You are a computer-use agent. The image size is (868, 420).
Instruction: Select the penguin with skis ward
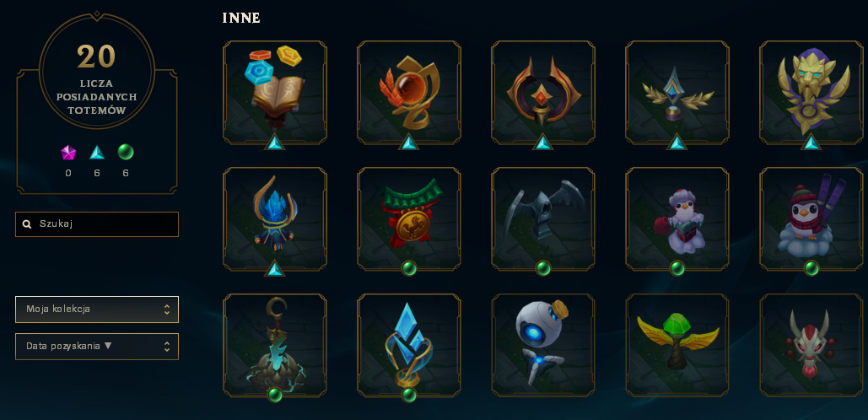811,219
